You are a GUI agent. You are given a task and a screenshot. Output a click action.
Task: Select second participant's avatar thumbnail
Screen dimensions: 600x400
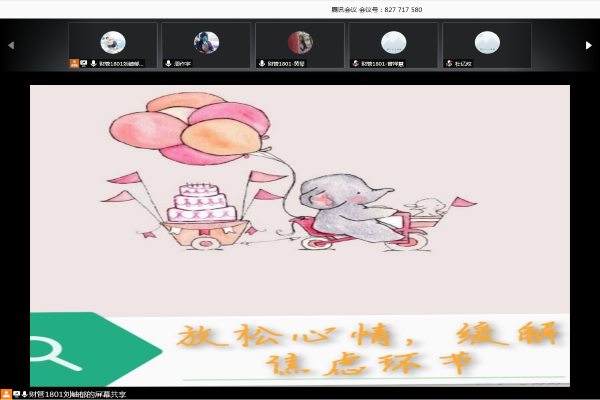point(206,42)
